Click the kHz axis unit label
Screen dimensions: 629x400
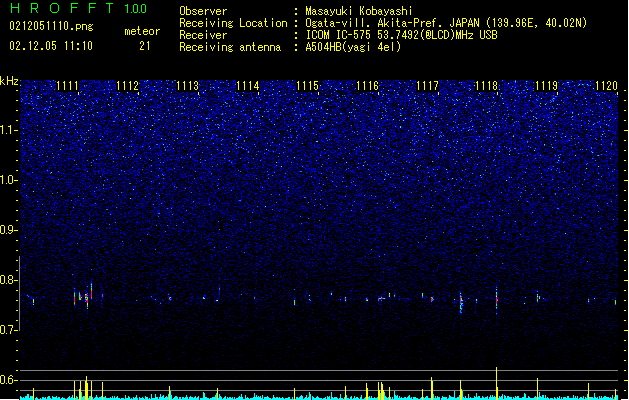[9, 81]
